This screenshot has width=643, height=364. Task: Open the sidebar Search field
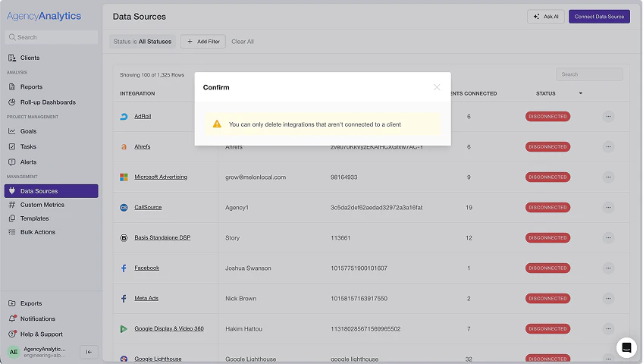[x=52, y=37]
